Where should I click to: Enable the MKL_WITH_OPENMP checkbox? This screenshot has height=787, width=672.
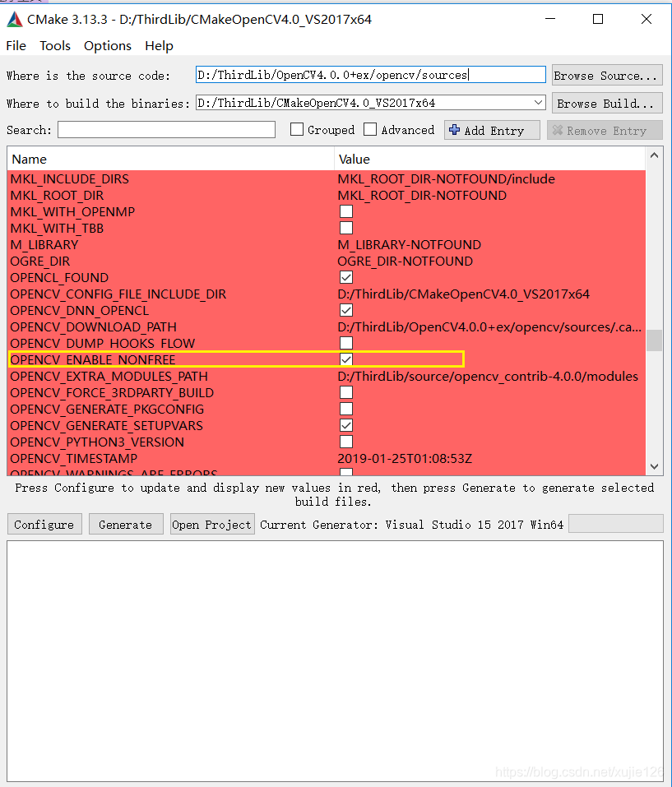(346, 211)
